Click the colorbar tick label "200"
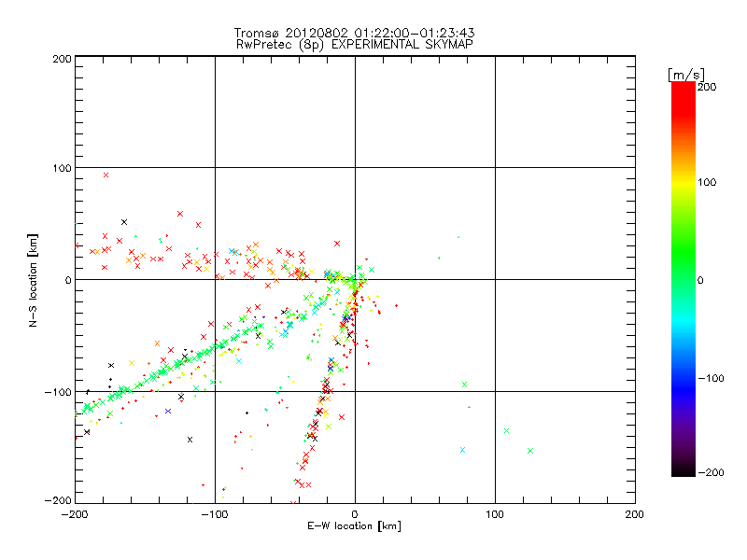 [x=707, y=87]
